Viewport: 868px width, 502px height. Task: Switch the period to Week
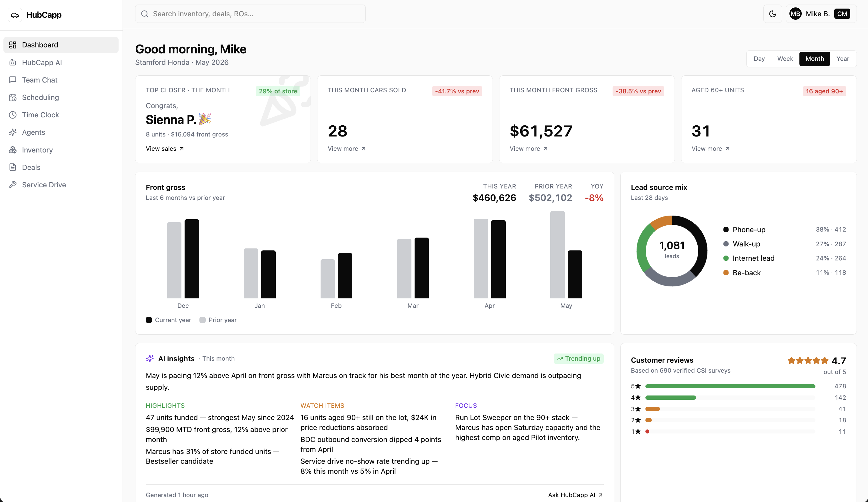(785, 59)
